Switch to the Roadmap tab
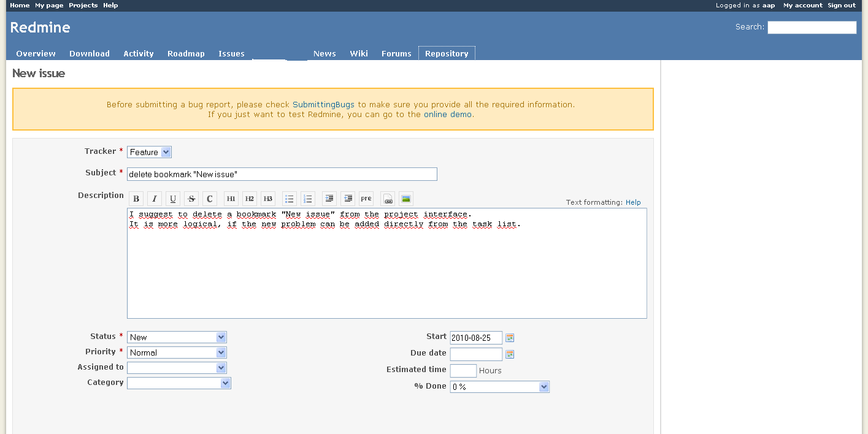The width and height of the screenshot is (868, 434). [186, 53]
